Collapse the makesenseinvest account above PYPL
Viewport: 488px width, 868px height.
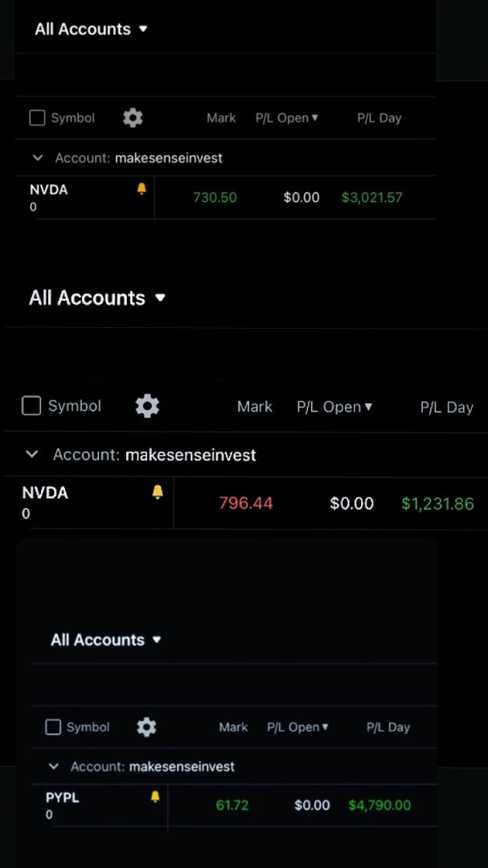(53, 766)
